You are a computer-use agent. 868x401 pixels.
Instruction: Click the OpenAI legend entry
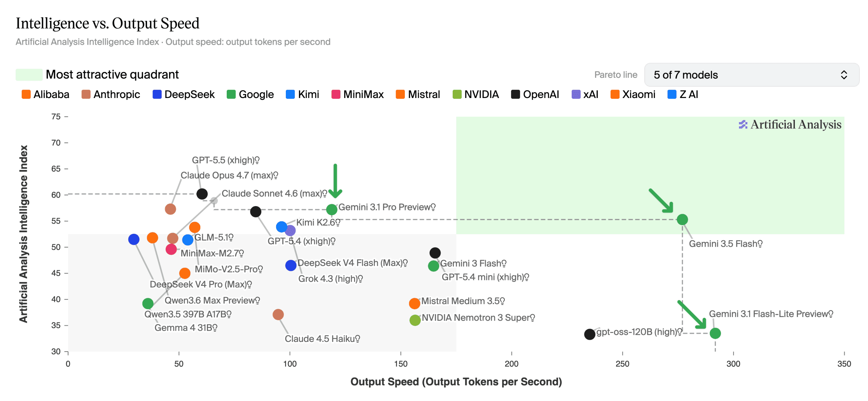click(x=535, y=95)
